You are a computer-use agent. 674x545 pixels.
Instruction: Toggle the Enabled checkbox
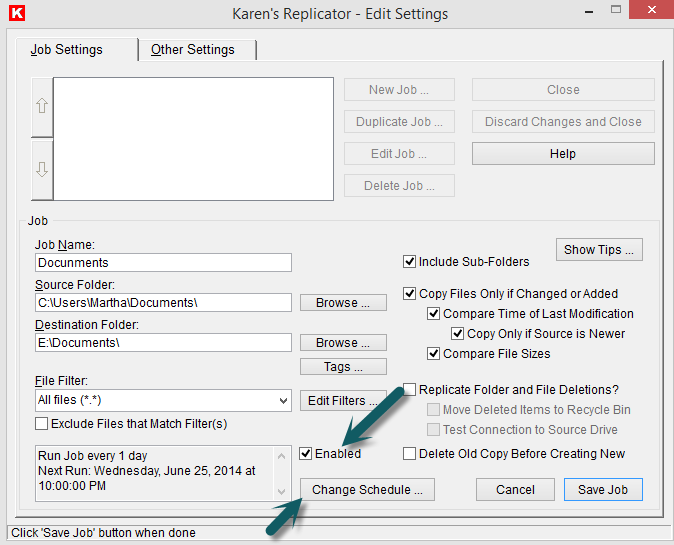[306, 453]
